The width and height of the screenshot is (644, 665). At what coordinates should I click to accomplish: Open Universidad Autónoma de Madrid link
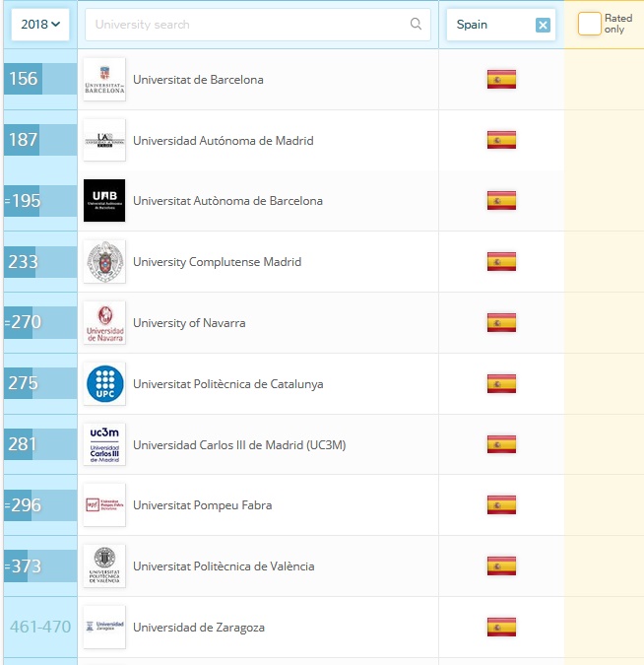224,141
